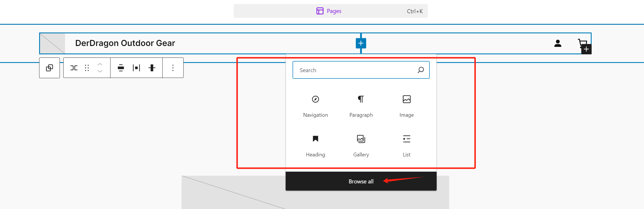
Task: Insert the List block
Action: pos(407,146)
